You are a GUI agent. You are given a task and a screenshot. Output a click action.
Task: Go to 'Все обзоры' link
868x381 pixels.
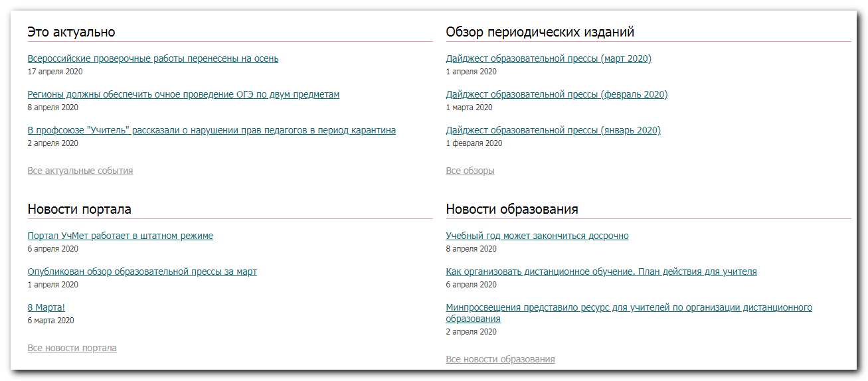point(470,171)
